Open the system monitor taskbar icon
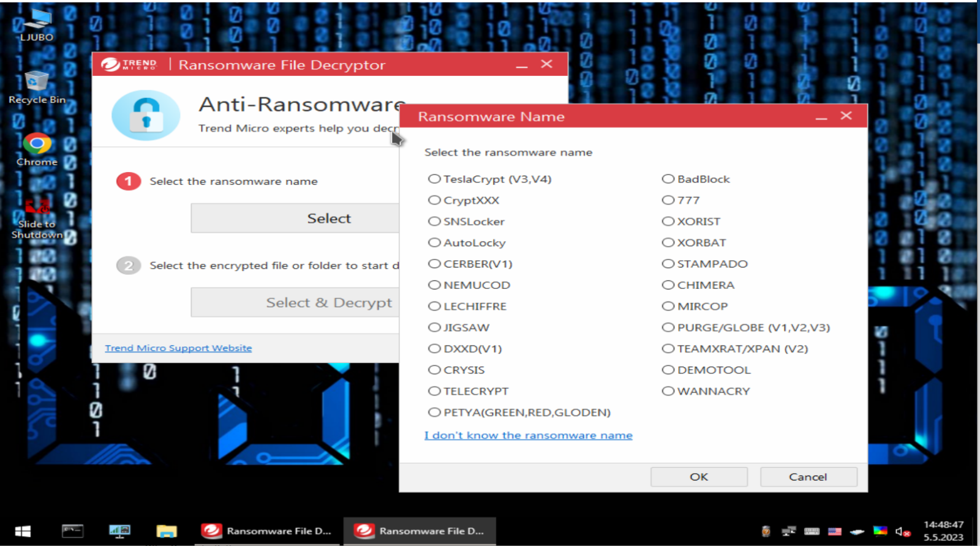The height and width of the screenshot is (546, 980). 119,531
